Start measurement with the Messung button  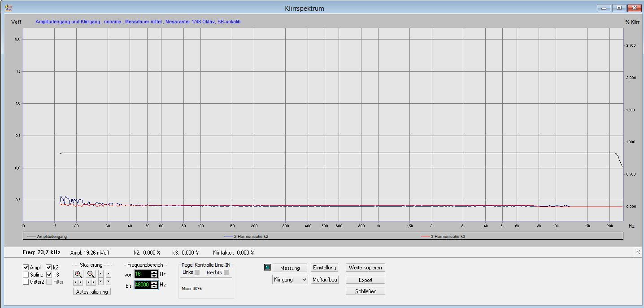290,268
